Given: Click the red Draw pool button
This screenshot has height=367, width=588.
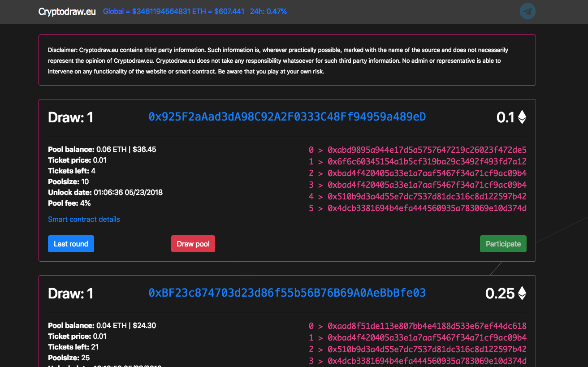Looking at the screenshot, I should pyautogui.click(x=193, y=244).
